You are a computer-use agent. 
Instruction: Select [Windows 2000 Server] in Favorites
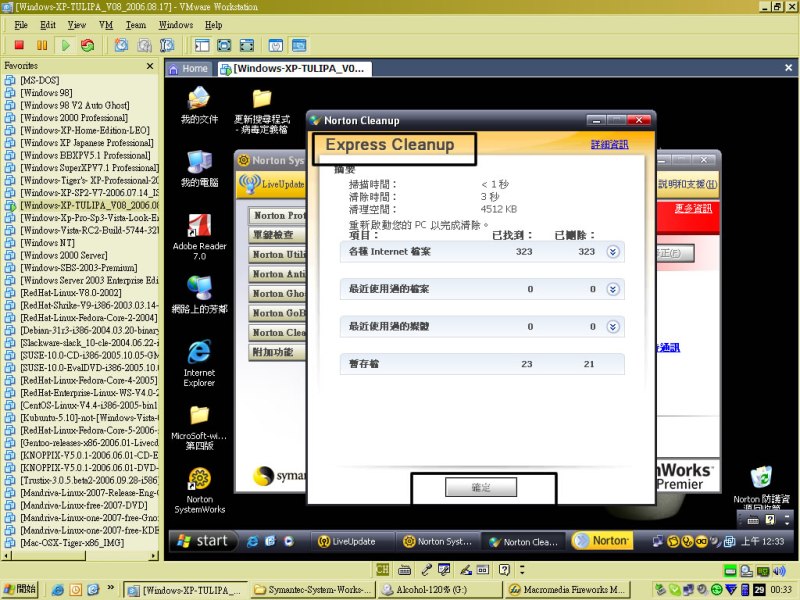(x=64, y=255)
